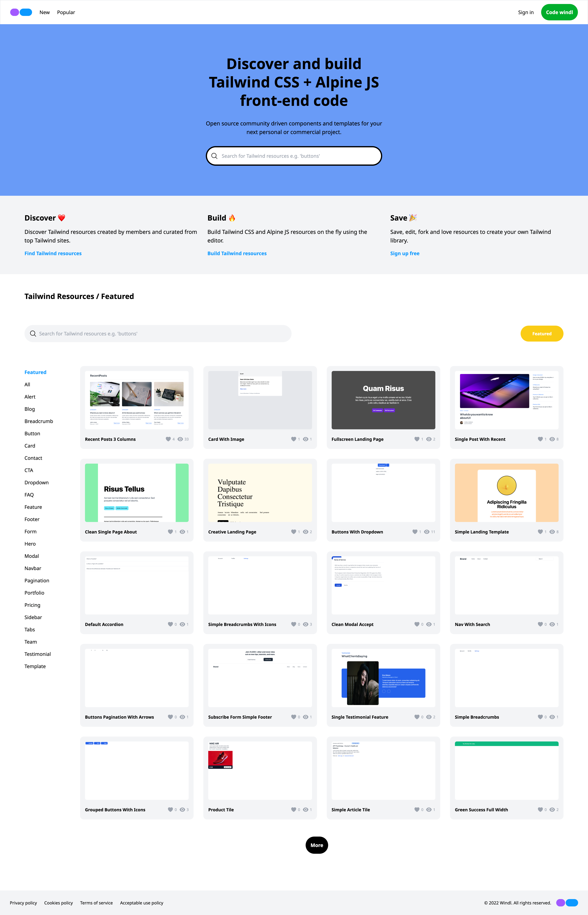Select the Template category
The height and width of the screenshot is (915, 588).
(x=35, y=666)
